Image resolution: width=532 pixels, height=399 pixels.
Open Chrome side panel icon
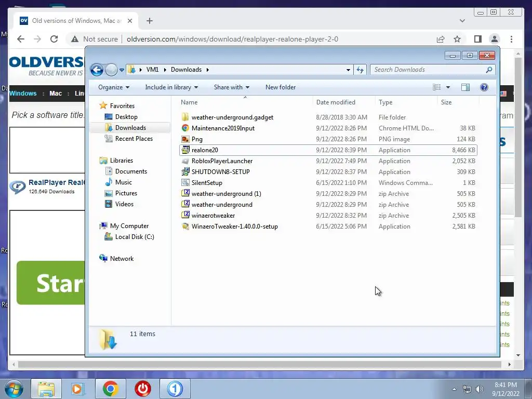(x=478, y=39)
